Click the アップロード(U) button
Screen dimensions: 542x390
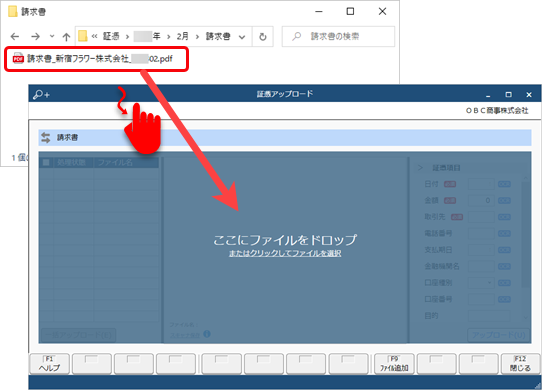(x=498, y=335)
